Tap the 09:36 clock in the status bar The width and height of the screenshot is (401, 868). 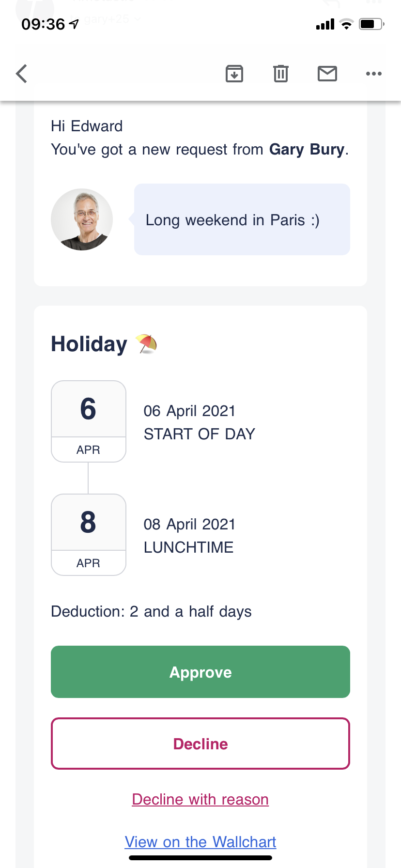(x=43, y=24)
